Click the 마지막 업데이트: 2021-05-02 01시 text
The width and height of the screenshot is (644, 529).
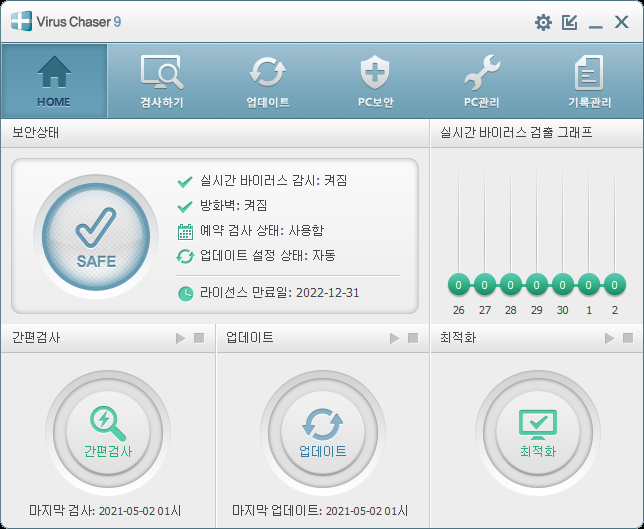point(320,511)
